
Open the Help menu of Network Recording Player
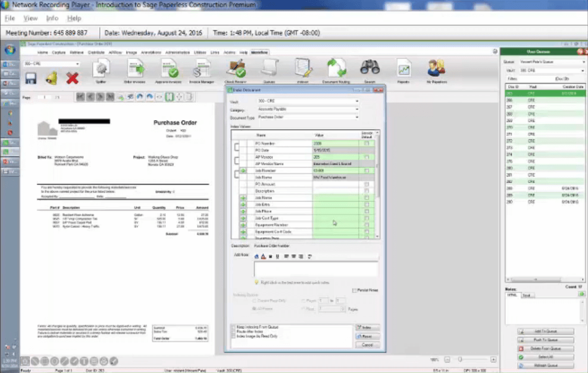pyautogui.click(x=74, y=18)
